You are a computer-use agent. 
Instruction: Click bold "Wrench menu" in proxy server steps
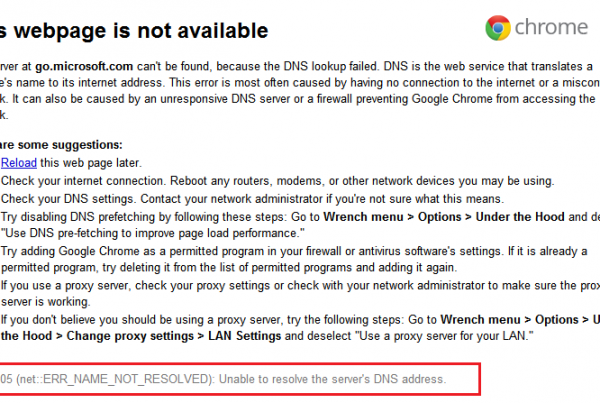click(x=480, y=320)
